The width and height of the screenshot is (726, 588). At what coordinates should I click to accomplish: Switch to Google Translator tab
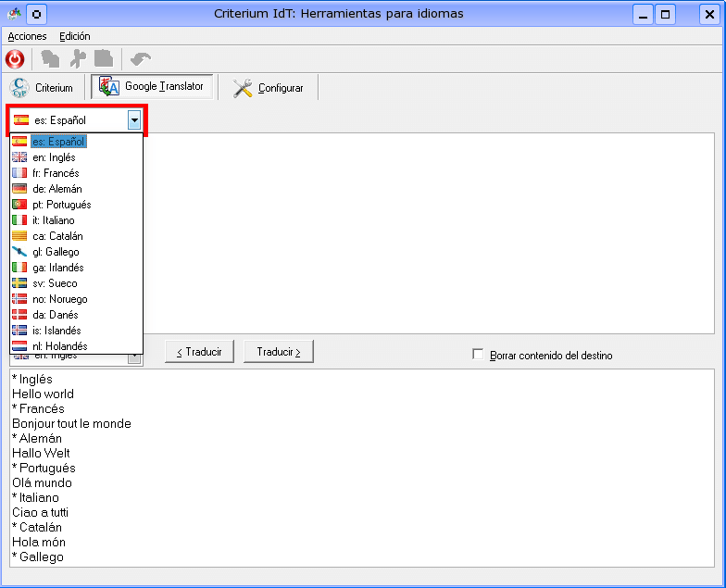(x=152, y=87)
